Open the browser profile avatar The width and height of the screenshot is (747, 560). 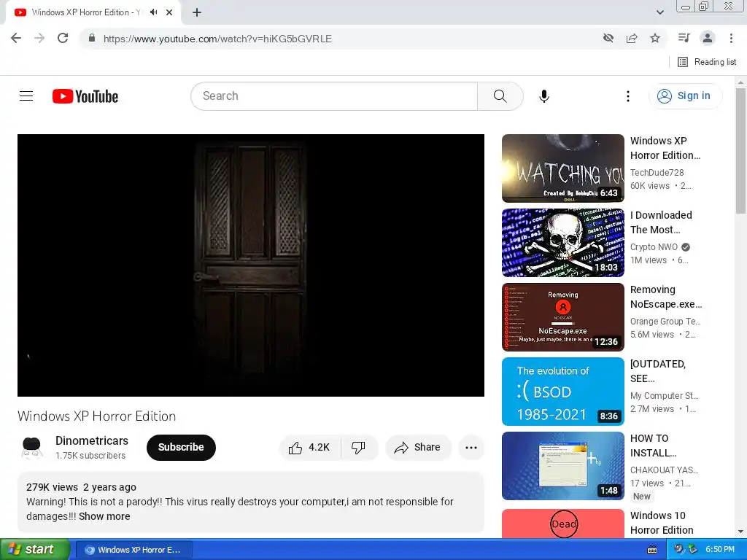708,38
